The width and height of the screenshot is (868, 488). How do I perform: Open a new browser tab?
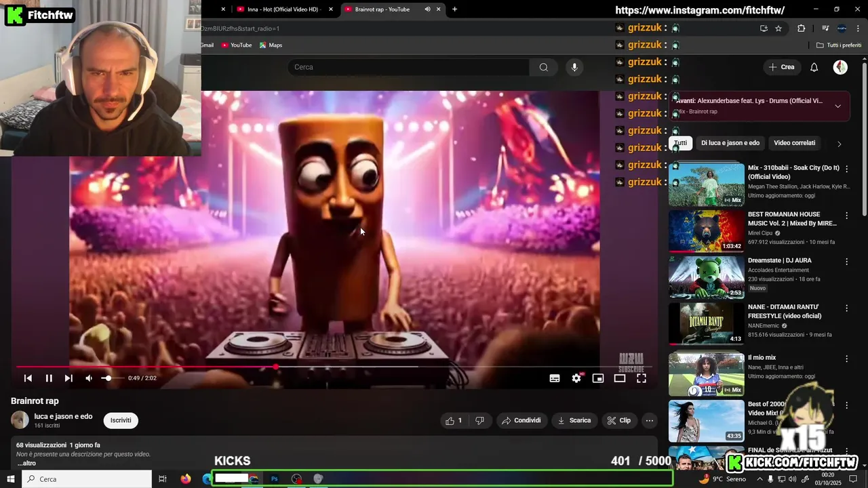454,9
